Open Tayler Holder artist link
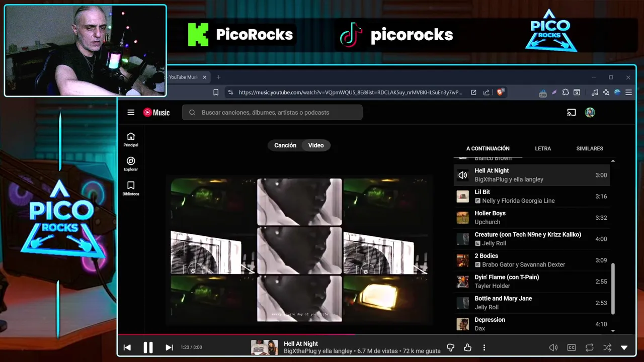This screenshot has width=644, height=362. tap(492, 286)
